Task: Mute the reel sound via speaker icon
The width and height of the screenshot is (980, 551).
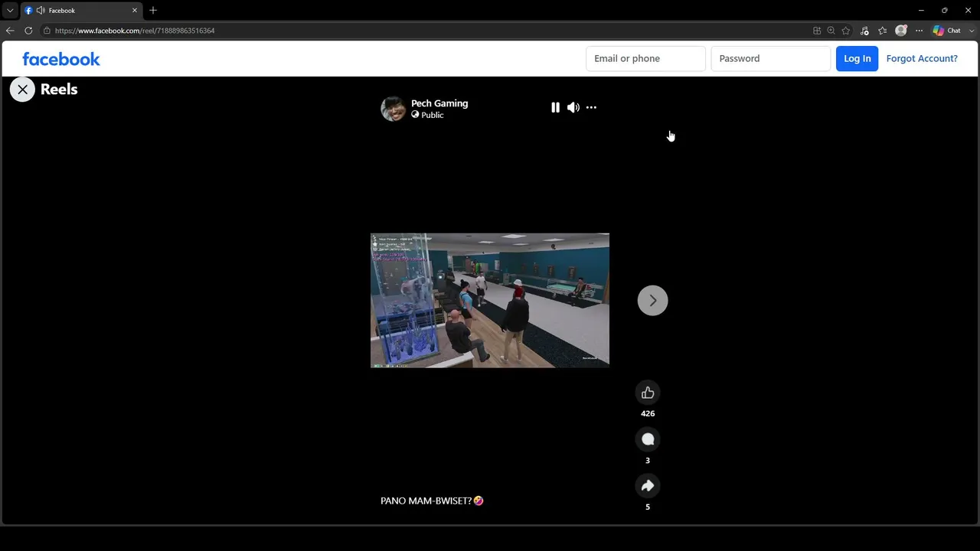Action: pos(573,108)
